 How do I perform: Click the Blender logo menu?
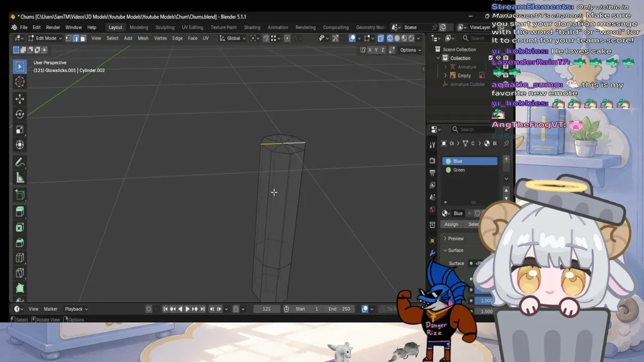(x=14, y=27)
